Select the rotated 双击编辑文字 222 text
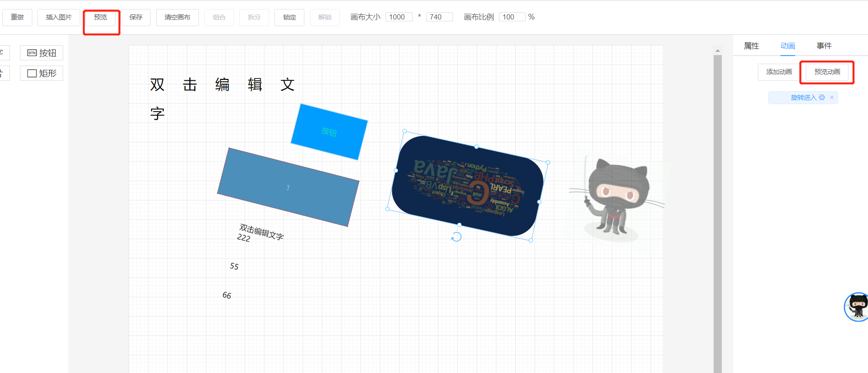 tap(261, 233)
